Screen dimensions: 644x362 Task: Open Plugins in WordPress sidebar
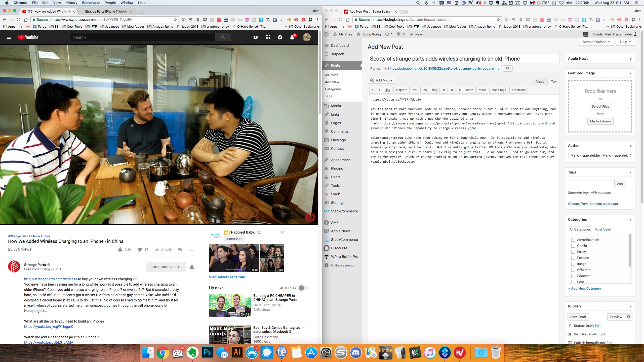pos(337,168)
